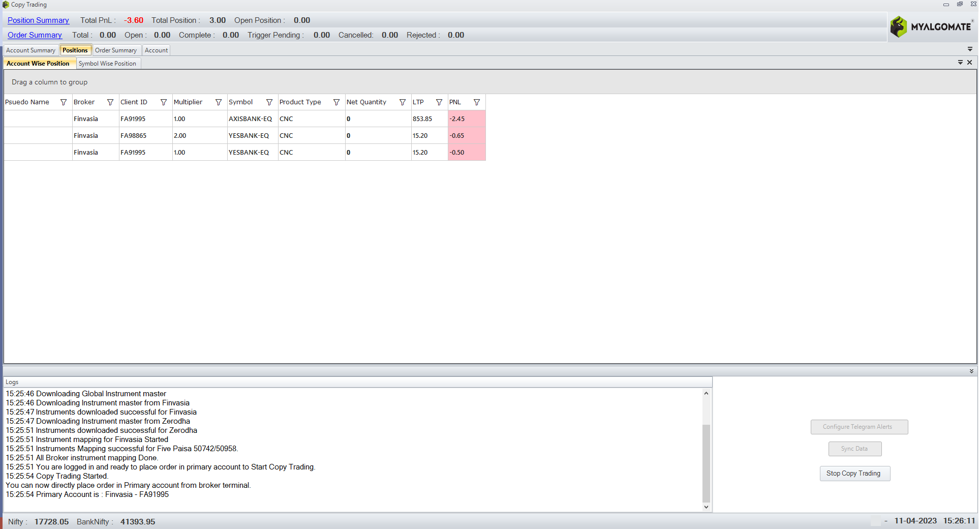Filter the LTP column

pyautogui.click(x=439, y=102)
